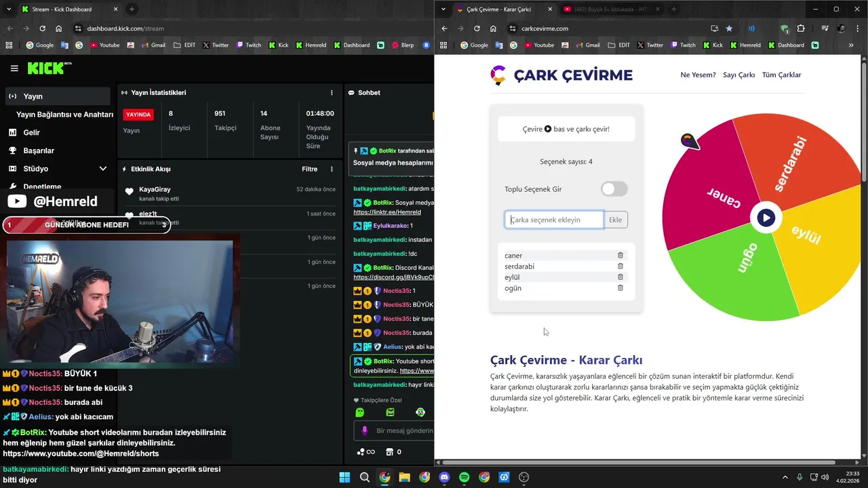
Task: Toggle the Toplu Seçenek Gir switch
Action: [614, 189]
